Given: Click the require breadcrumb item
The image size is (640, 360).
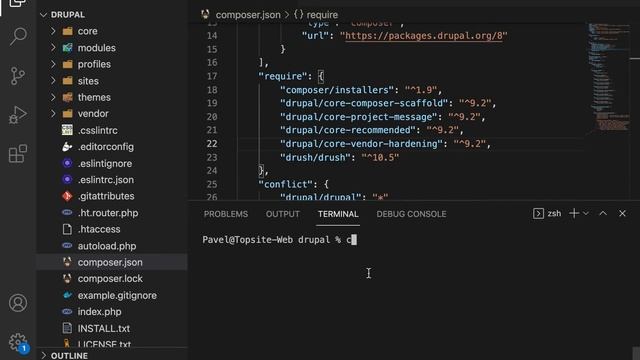Looking at the screenshot, I should point(322,15).
